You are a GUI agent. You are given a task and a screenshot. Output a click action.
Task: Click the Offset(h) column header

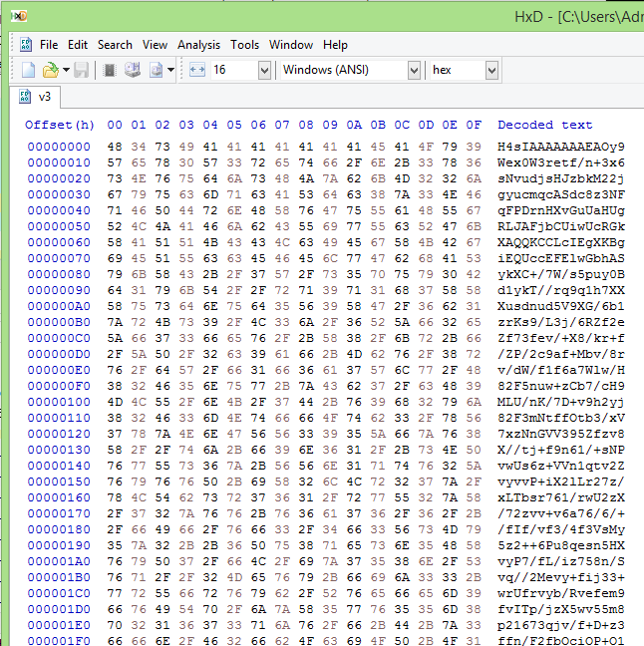pos(60,125)
